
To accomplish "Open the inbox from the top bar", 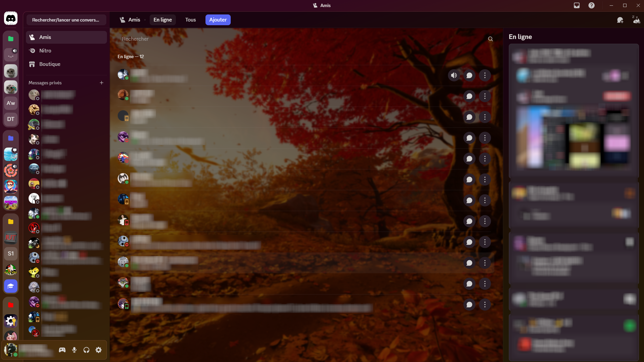I will pos(576,5).
